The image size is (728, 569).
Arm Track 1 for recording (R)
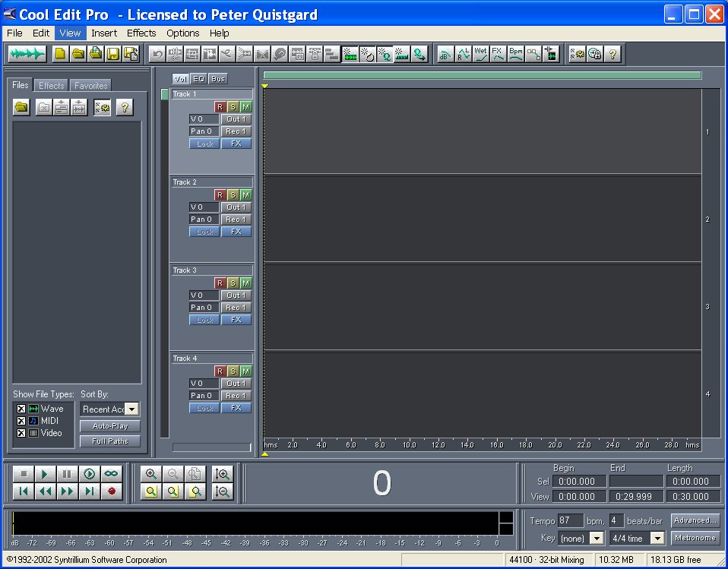click(220, 107)
